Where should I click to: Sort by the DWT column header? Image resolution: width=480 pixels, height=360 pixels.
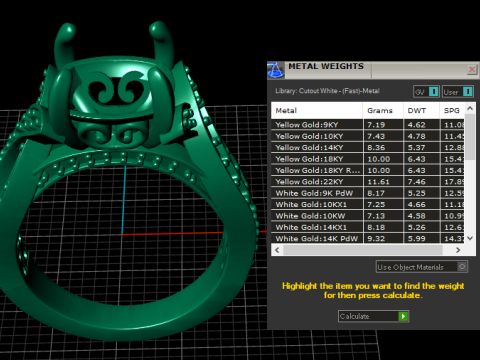coord(421,110)
